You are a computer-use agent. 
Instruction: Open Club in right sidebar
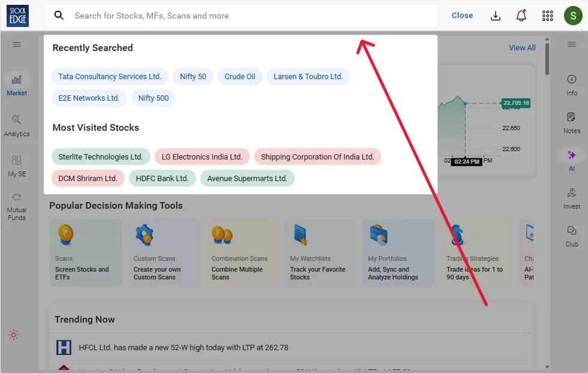point(571,236)
